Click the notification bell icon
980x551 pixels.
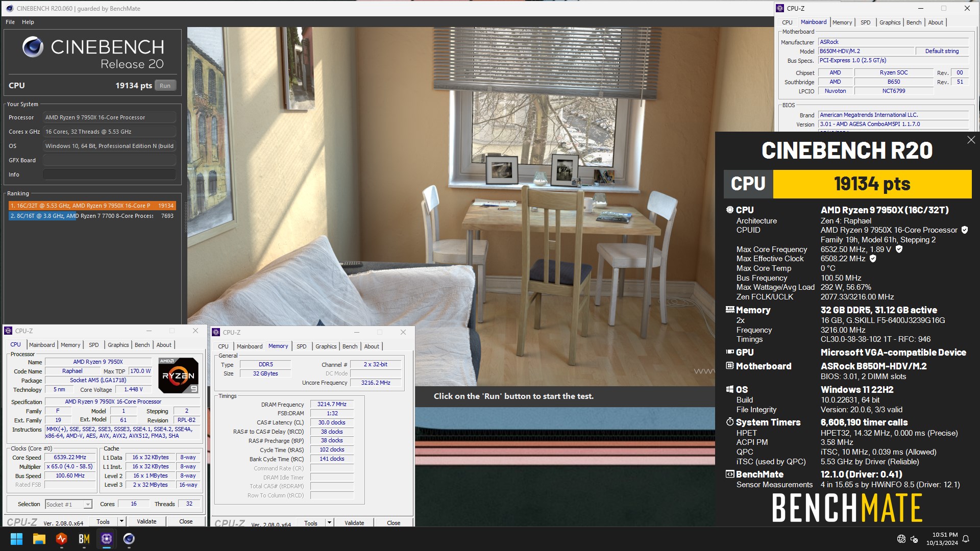(966, 539)
